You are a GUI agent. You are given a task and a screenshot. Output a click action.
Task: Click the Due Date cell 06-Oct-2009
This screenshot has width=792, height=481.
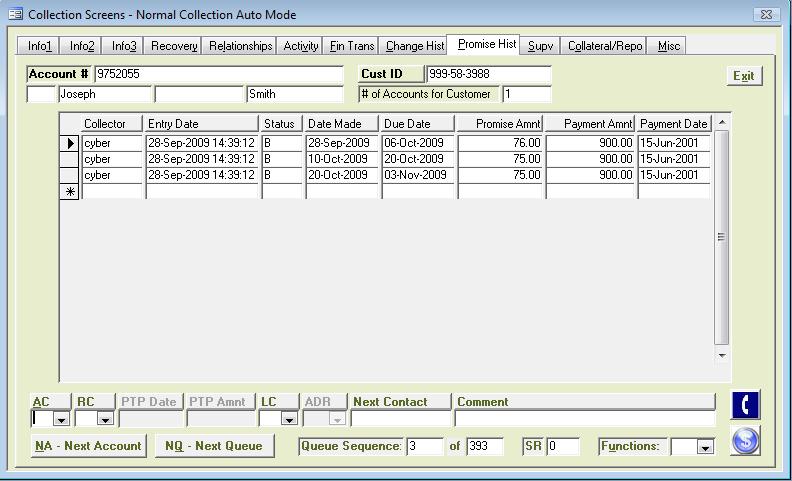coord(418,143)
